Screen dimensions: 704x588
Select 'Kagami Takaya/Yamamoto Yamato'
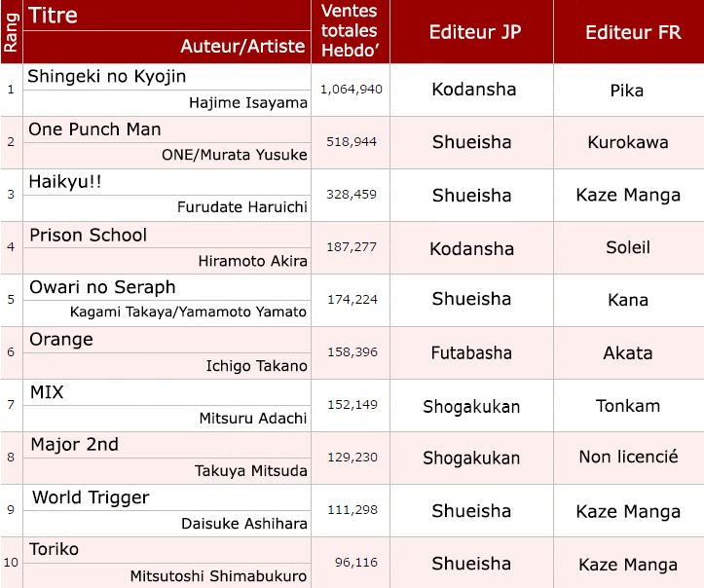point(188,312)
